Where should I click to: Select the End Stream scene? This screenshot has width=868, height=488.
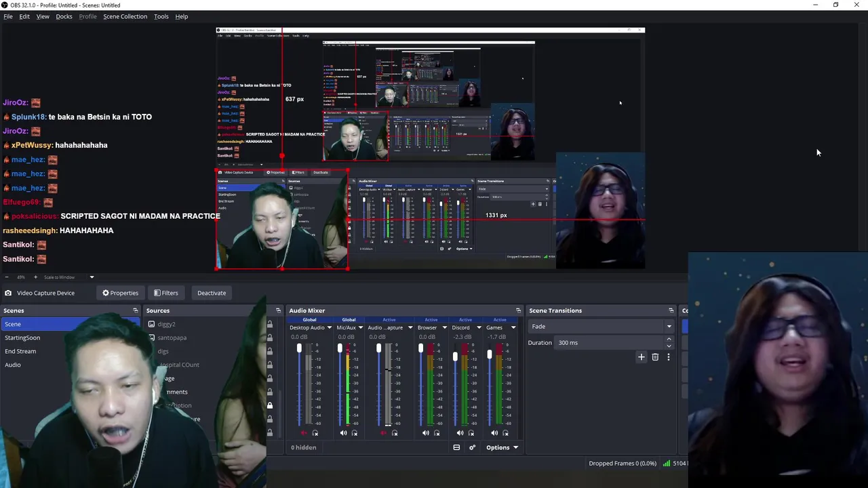[x=20, y=351]
